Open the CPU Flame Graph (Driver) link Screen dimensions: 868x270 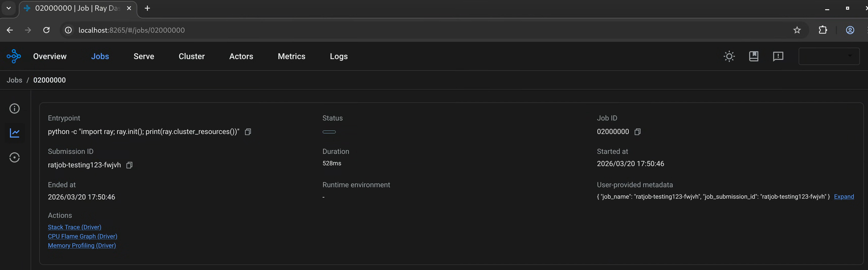83,236
